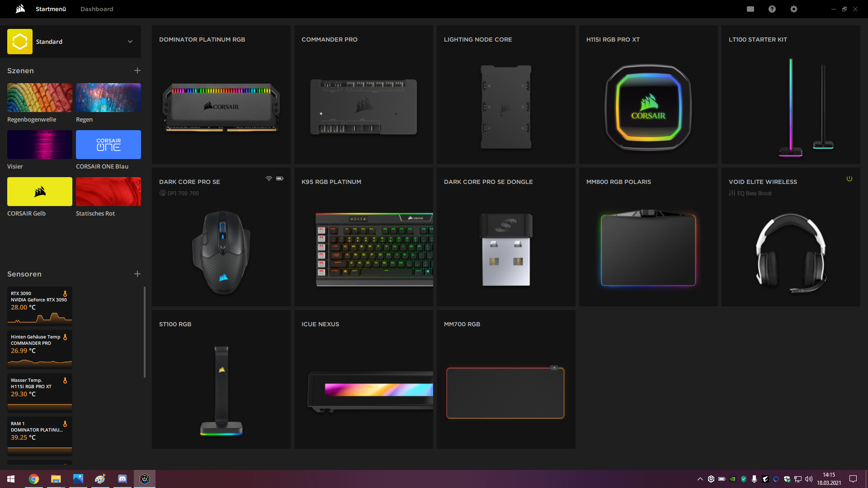
Task: Open Discord from the taskbar
Action: pos(122,479)
